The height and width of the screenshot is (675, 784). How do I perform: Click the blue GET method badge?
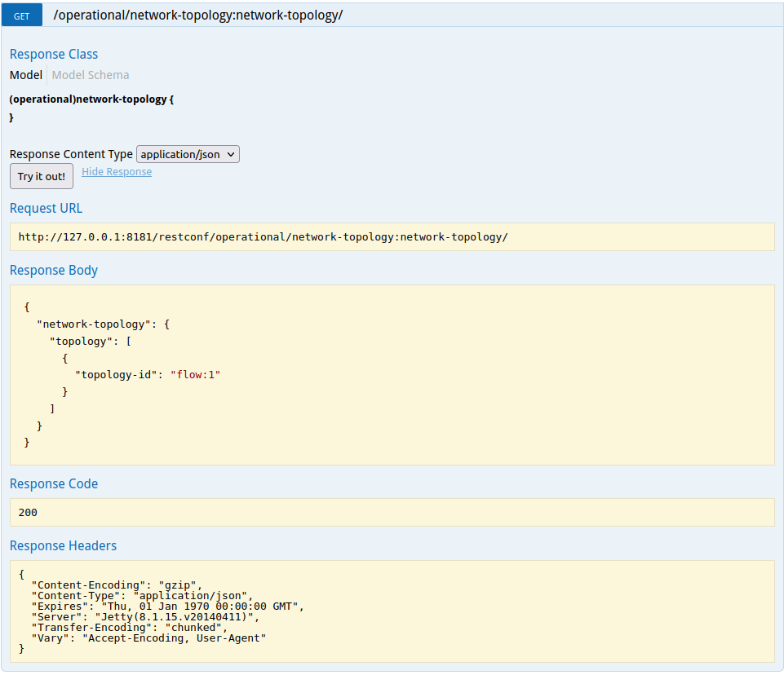click(22, 15)
